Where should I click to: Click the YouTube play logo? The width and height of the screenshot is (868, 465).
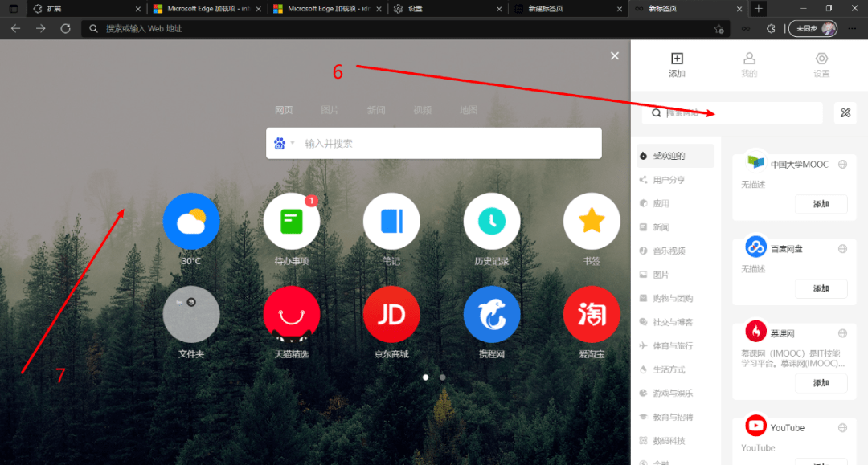755,425
